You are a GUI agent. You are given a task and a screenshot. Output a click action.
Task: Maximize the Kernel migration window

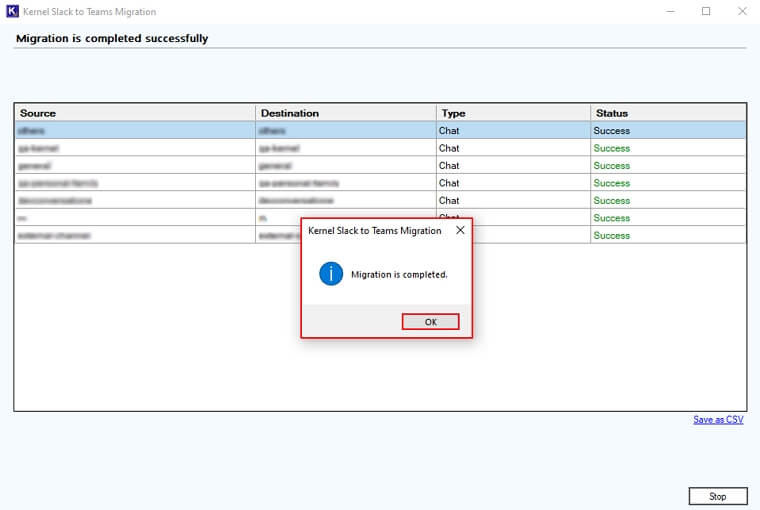click(706, 11)
